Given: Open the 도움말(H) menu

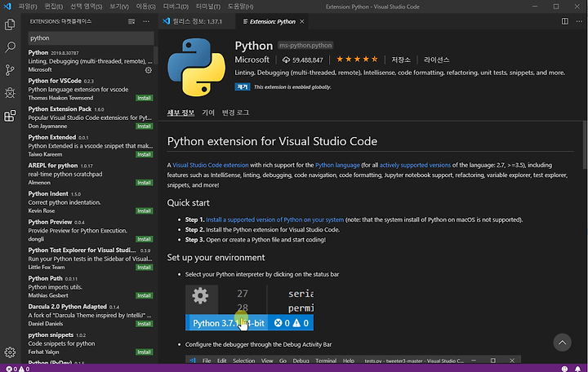Looking at the screenshot, I should tap(240, 7).
